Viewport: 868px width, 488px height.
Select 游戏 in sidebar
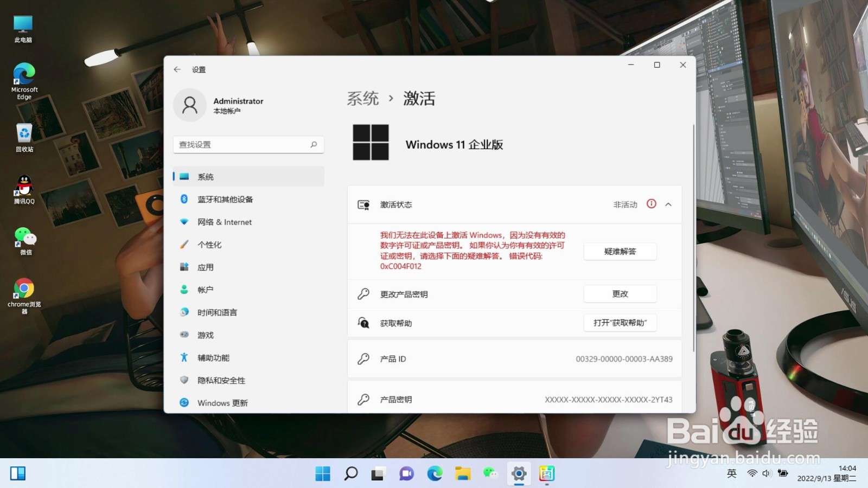point(248,335)
